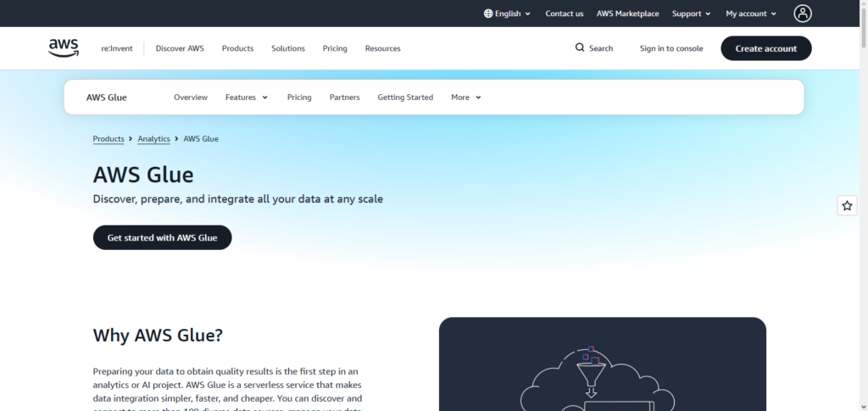Expand the My account dropdown
The width and height of the screenshot is (868, 411).
(x=751, y=14)
